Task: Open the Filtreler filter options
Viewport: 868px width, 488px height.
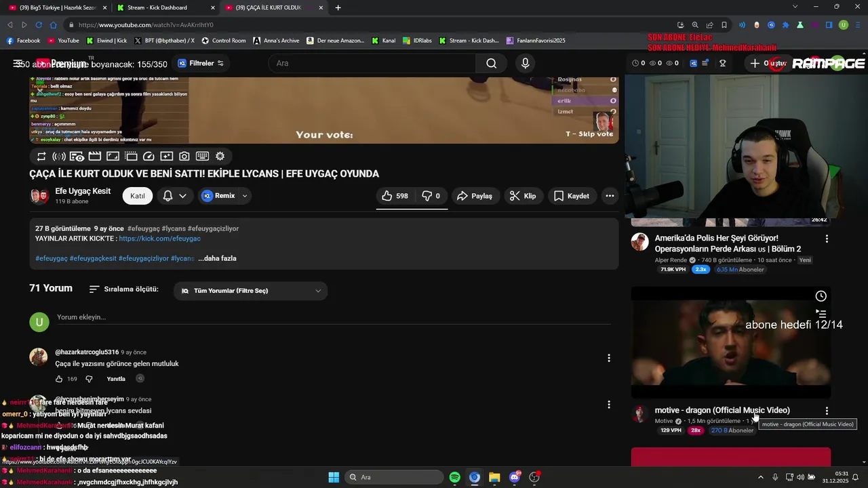Action: [201, 63]
